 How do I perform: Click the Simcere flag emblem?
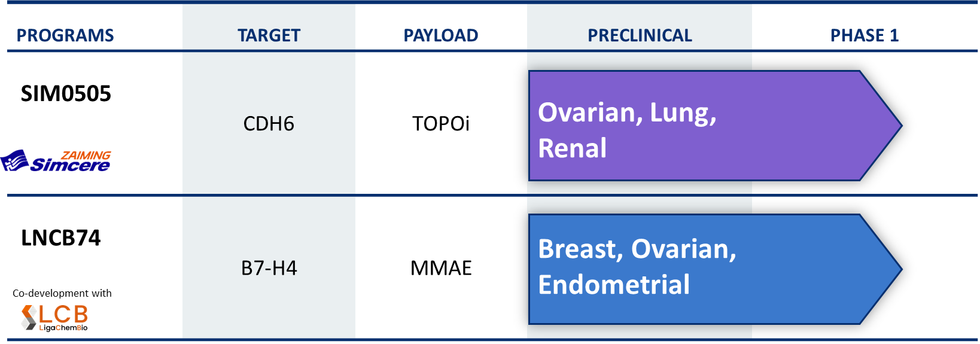(13, 160)
